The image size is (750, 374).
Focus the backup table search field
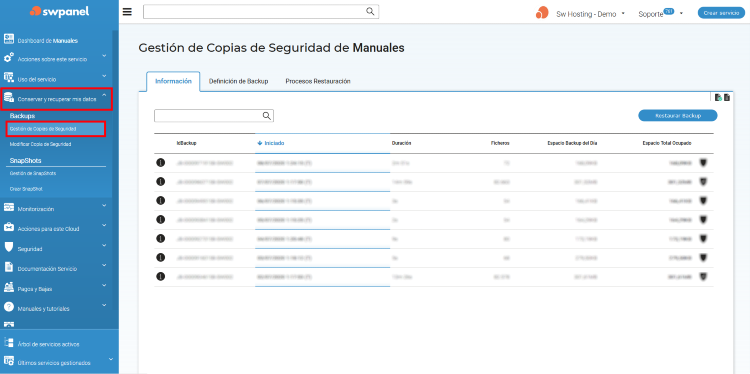[214, 116]
